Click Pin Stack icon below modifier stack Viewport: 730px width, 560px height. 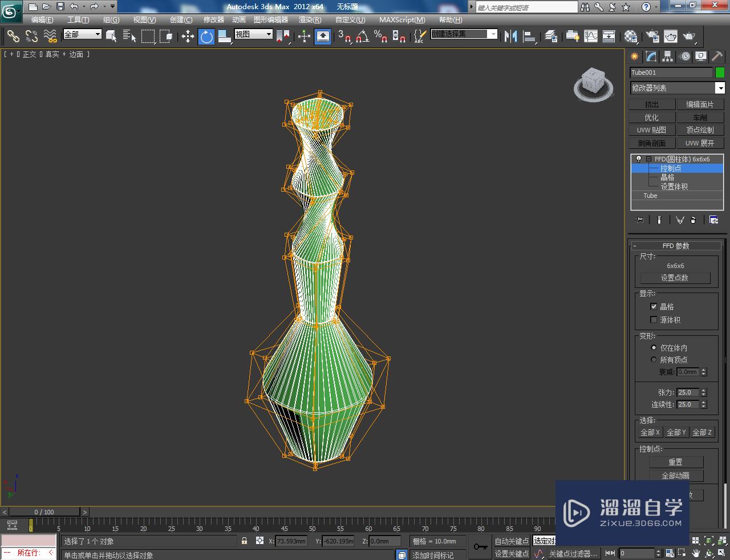click(x=639, y=220)
